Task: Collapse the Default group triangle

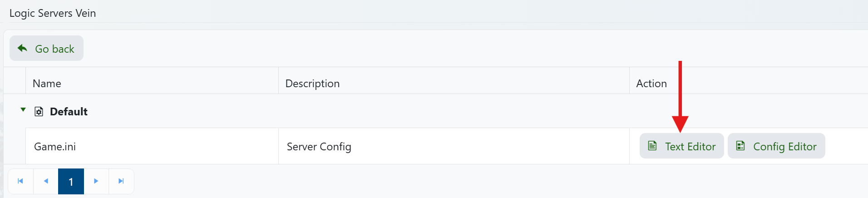Action: pos(23,110)
